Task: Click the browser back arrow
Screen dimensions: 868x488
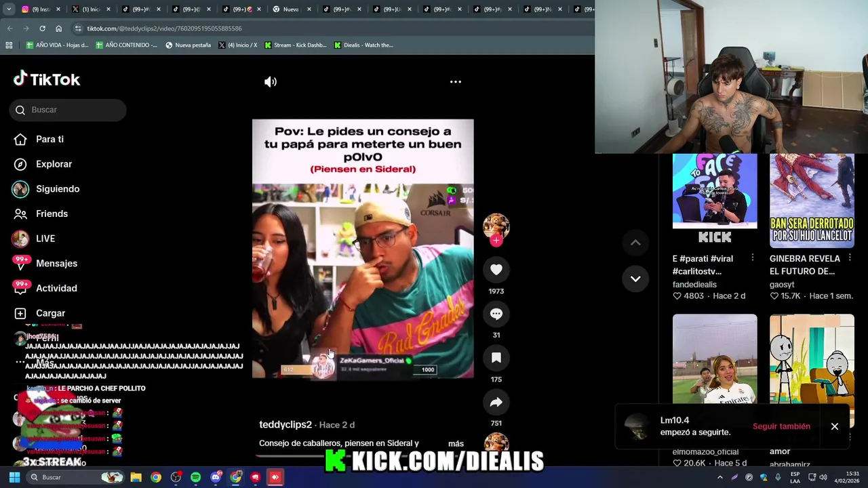Action: tap(9, 28)
